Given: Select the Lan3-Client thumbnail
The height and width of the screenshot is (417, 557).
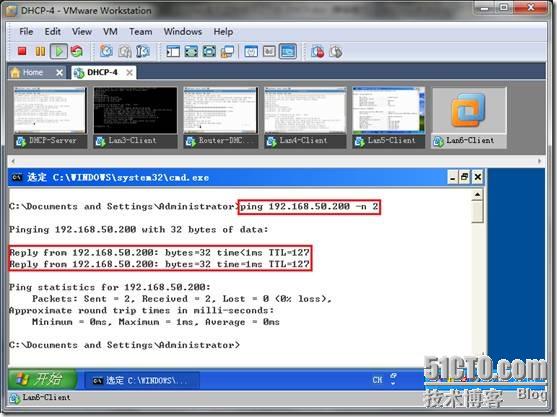Looking at the screenshot, I should (135, 117).
